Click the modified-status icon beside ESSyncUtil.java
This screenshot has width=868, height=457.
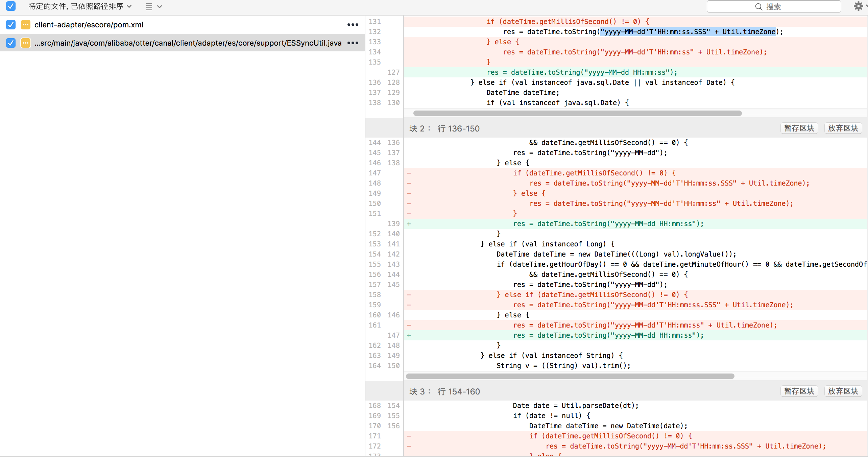pyautogui.click(x=25, y=43)
